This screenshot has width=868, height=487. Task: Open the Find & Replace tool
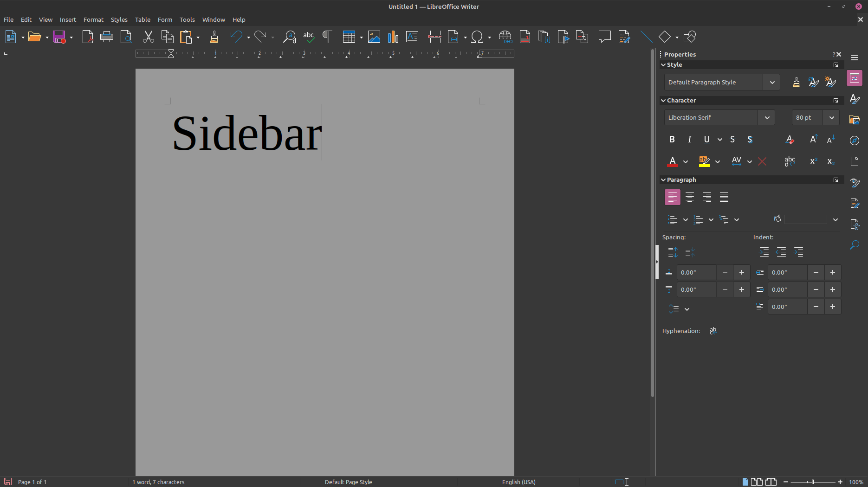[289, 37]
